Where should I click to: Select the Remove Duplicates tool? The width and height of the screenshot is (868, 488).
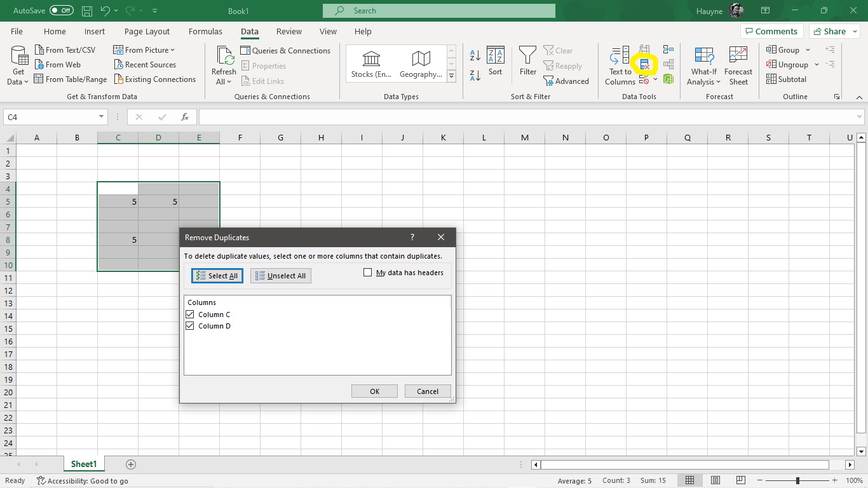point(644,64)
